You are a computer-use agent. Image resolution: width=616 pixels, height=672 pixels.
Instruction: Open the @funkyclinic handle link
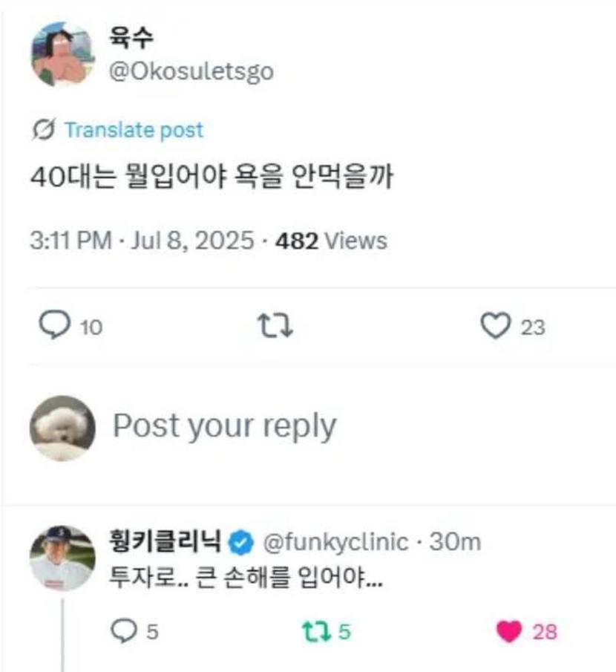pos(335,543)
